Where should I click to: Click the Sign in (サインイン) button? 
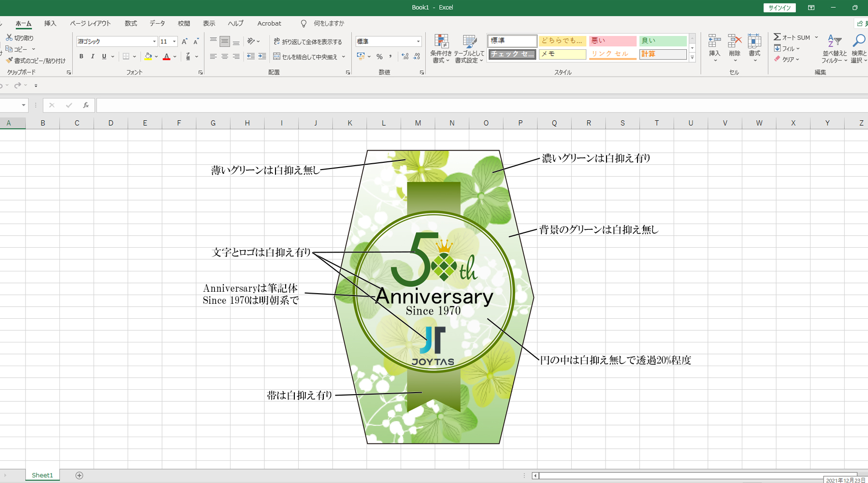(780, 8)
